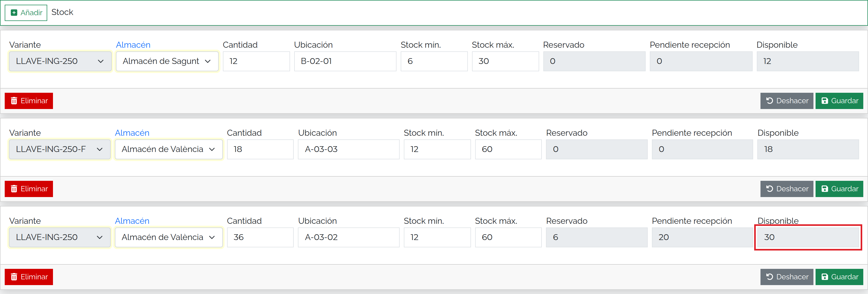Open Almacén dropdown in the A-03-03 row
868x294 pixels.
point(168,149)
